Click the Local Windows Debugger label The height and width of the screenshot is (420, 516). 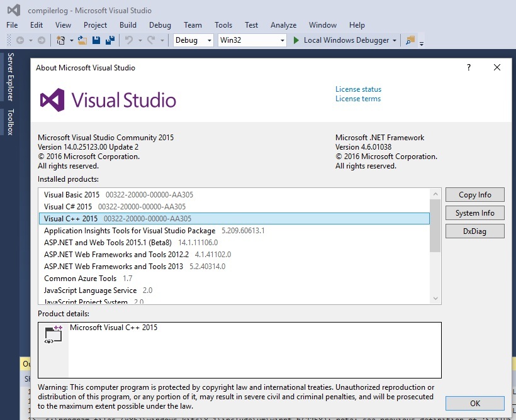point(346,40)
